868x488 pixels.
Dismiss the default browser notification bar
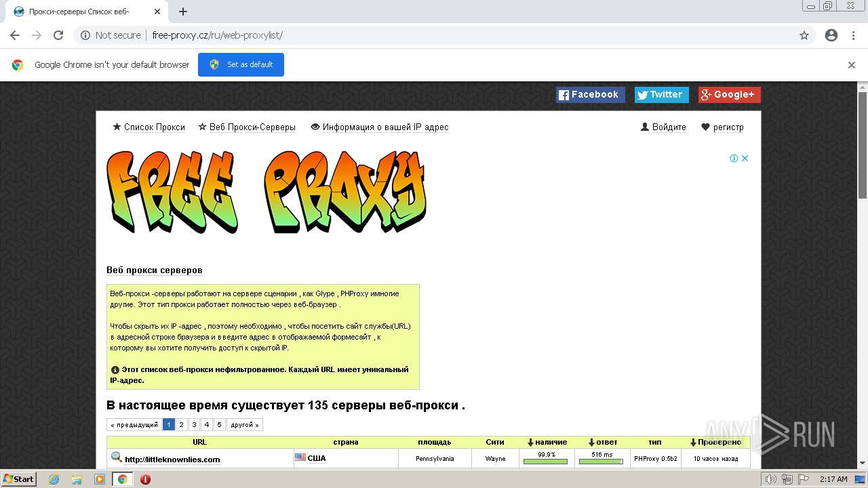(852, 65)
